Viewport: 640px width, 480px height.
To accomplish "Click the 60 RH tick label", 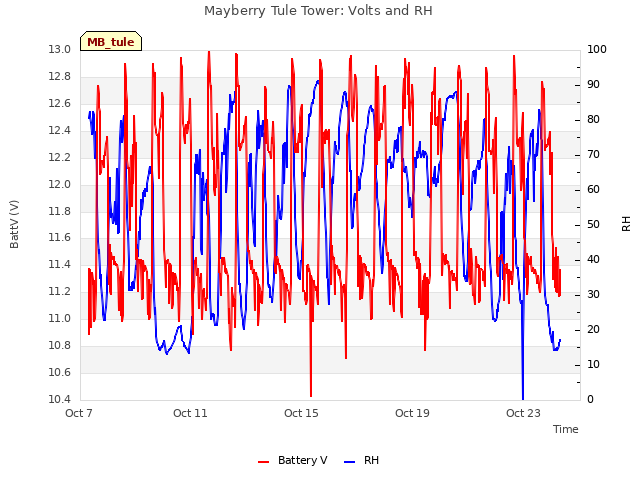I will [x=593, y=189].
